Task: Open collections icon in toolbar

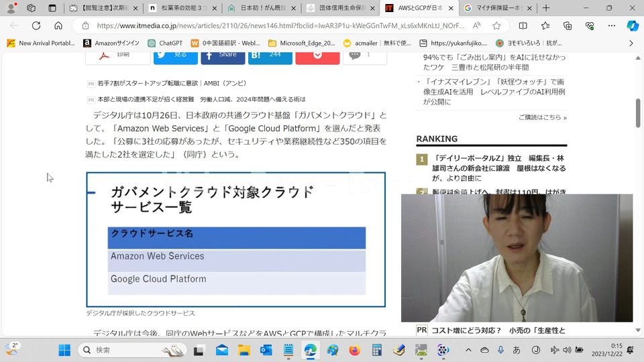Action: point(568,25)
